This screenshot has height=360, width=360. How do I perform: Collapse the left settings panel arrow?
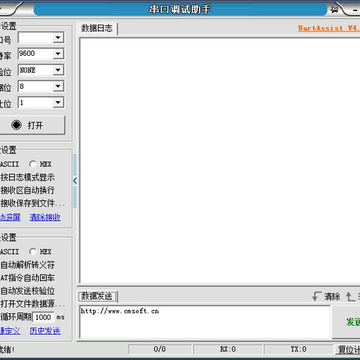coord(75,181)
